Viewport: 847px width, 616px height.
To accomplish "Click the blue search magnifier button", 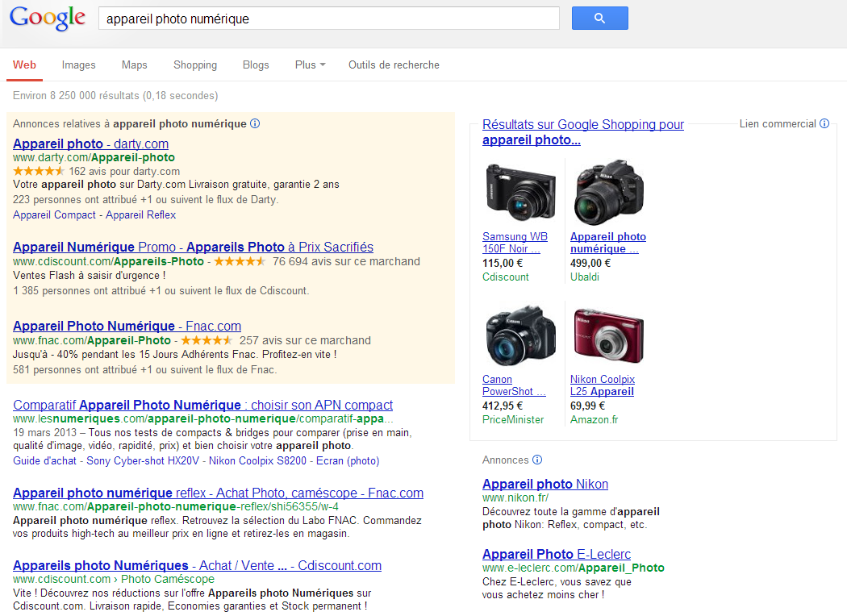I will [599, 19].
